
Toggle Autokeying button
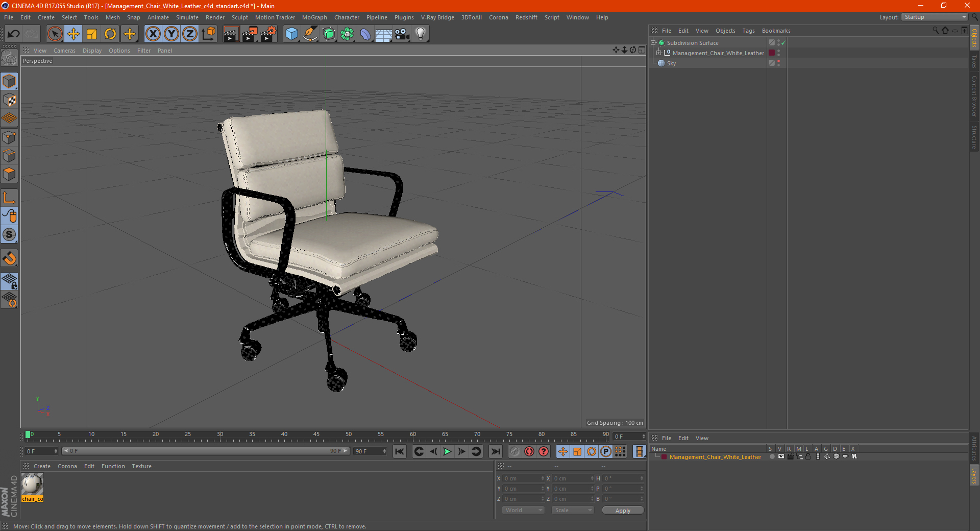(529, 451)
